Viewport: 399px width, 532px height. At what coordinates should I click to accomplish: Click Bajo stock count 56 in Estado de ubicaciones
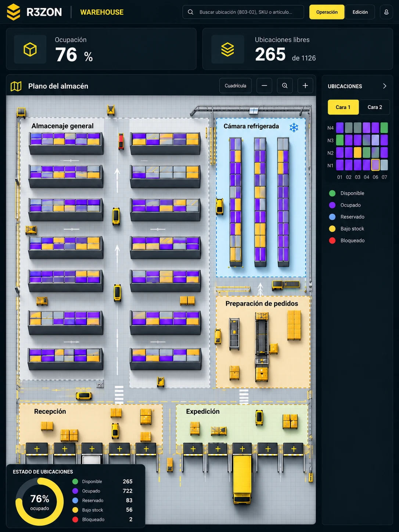(129, 510)
